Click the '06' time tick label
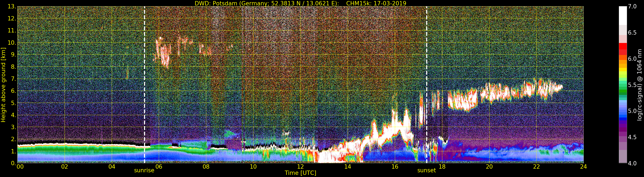Viewport: 644px width, 177px height. point(159,166)
